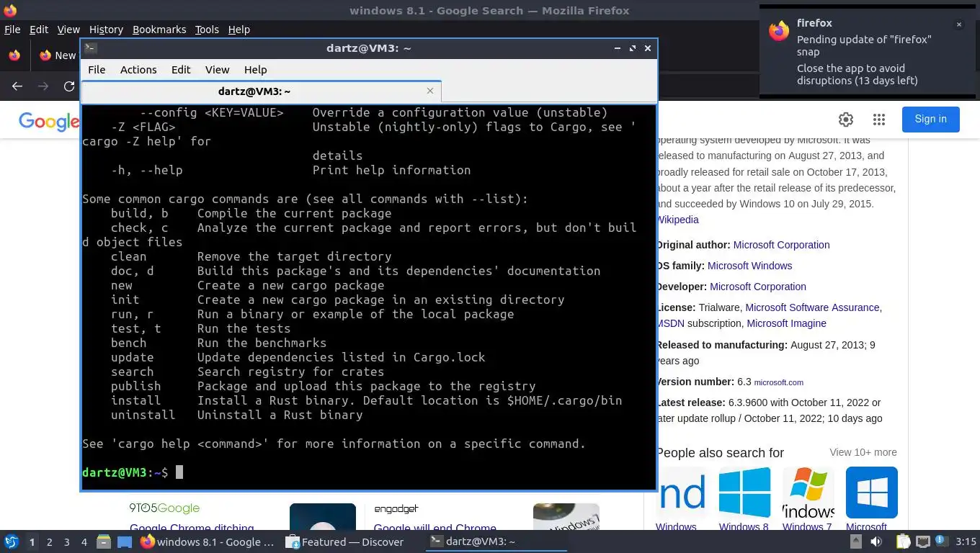Dismiss the firefox snap notification
The image size is (980, 553).
pyautogui.click(x=959, y=24)
